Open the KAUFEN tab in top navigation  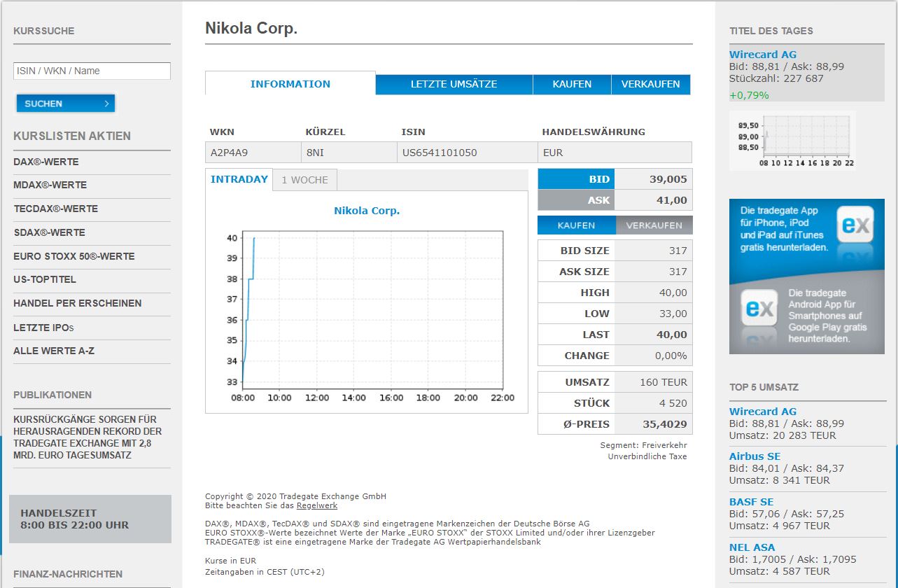[572, 84]
